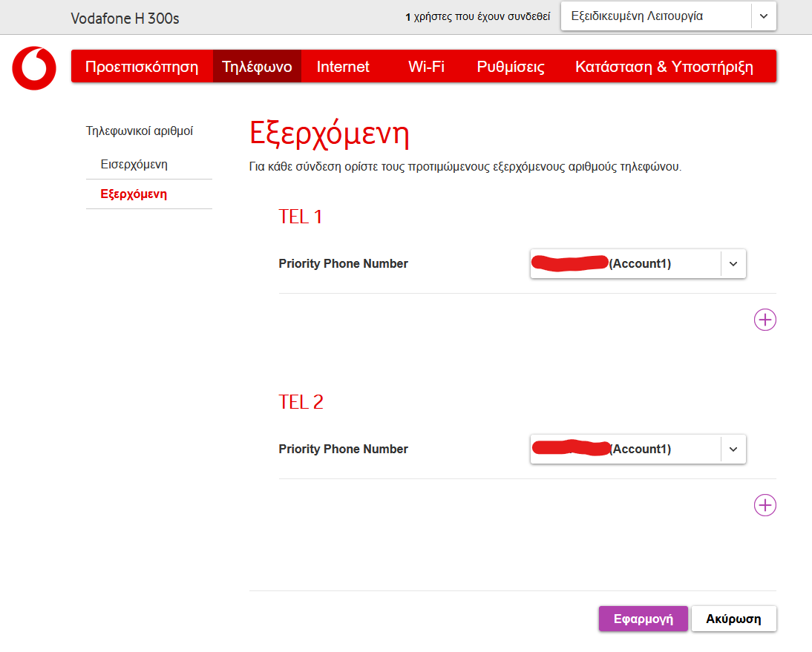Click the TEL 2 heading

coord(301,402)
